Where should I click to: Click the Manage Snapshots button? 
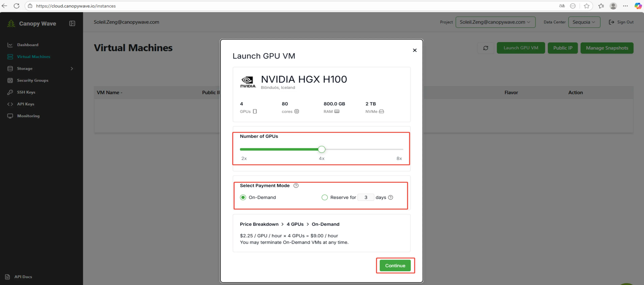(607, 48)
